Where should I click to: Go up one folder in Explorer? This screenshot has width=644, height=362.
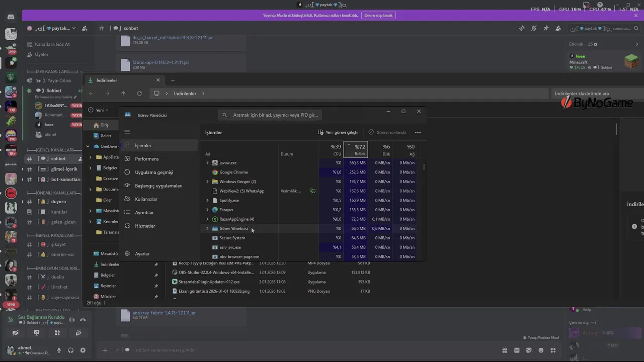123,94
